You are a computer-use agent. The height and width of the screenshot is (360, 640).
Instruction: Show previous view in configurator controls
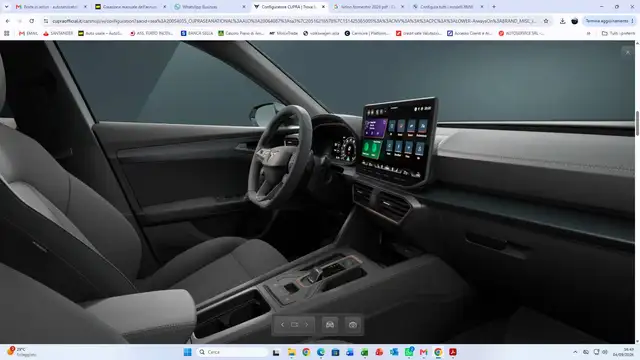(x=282, y=325)
